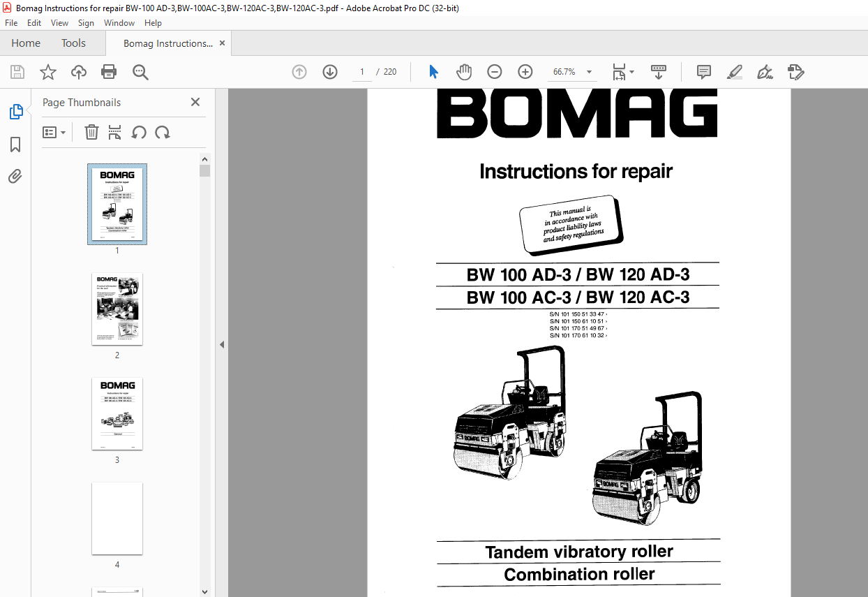Click the stamp tool icon
Image resolution: width=868 pixels, height=597 pixels.
coord(795,72)
